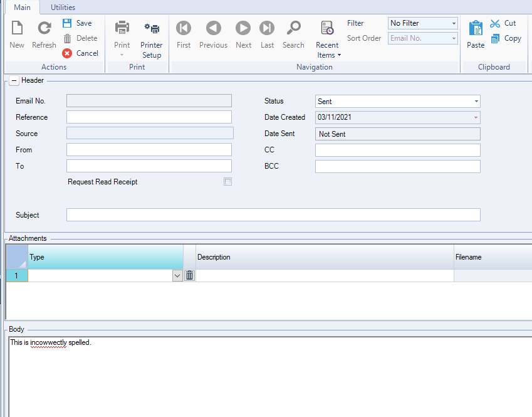Open the Status dropdown showing Sent

[476, 102]
